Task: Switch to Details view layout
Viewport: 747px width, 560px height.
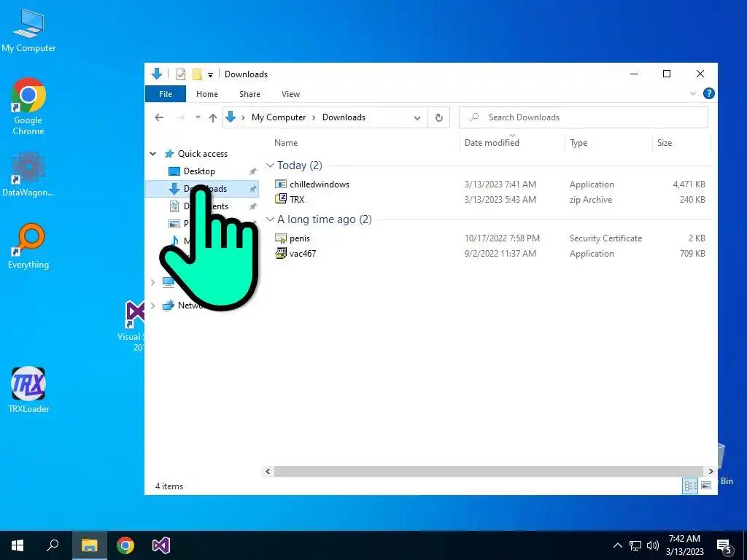Action: [x=690, y=486]
